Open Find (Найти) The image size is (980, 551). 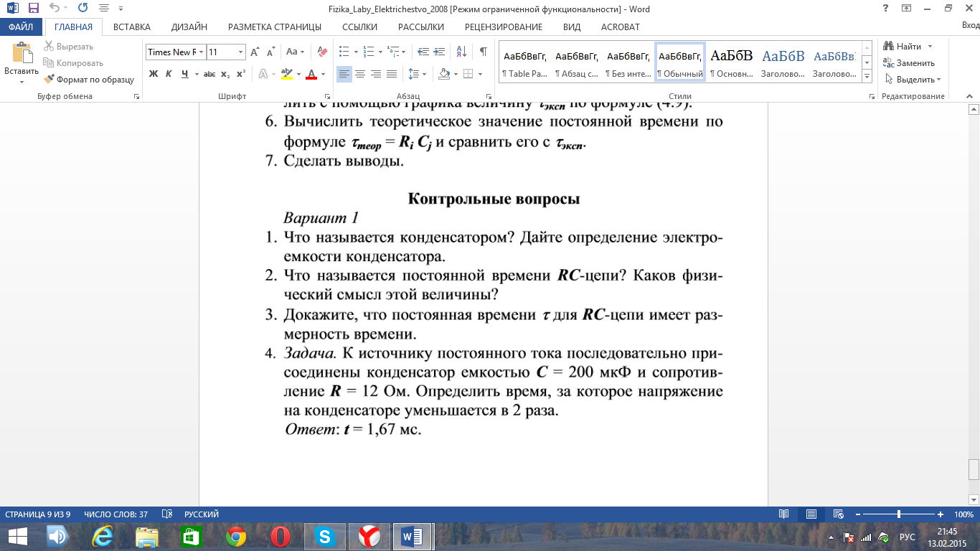[903, 47]
